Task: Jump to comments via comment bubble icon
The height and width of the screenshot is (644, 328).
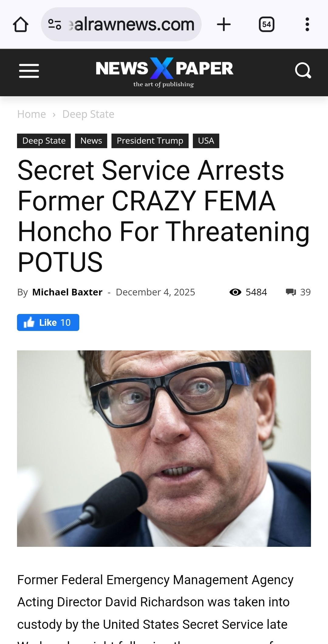Action: click(291, 292)
